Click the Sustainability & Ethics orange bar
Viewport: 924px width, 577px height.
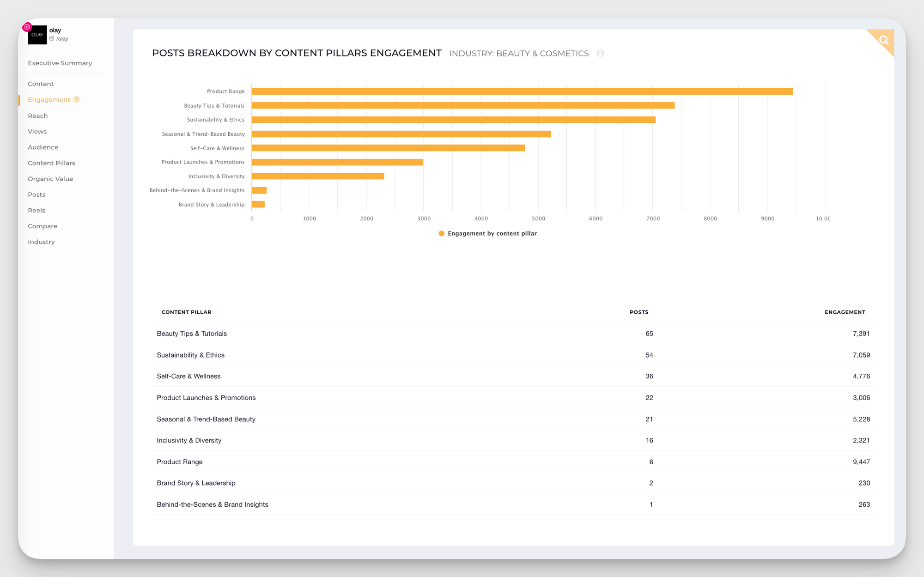pyautogui.click(x=453, y=120)
